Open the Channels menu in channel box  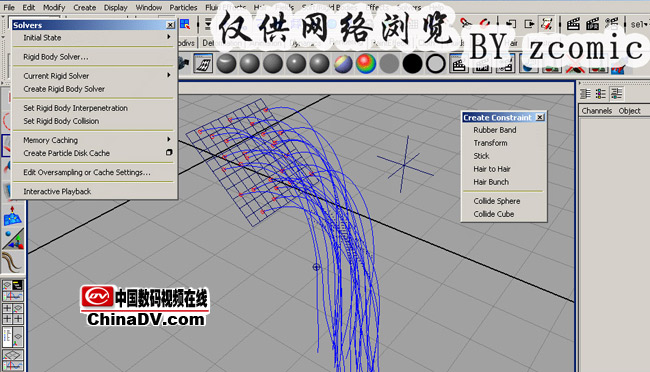597,111
